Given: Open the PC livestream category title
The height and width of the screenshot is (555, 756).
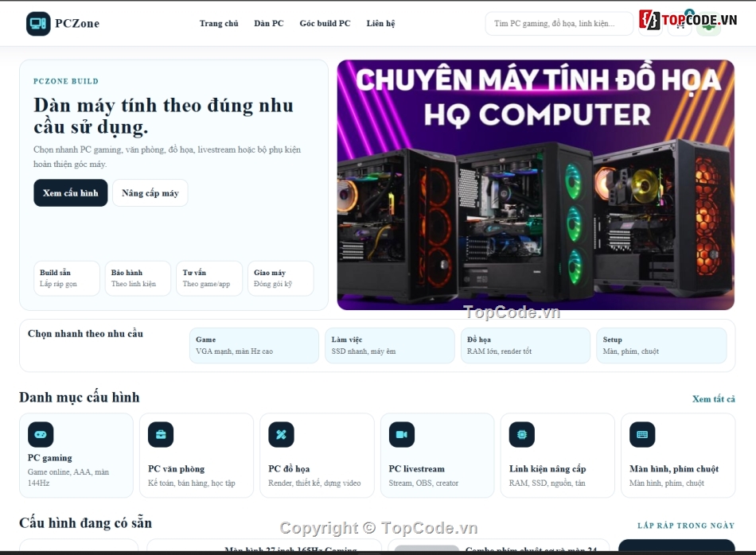Looking at the screenshot, I should point(416,469).
